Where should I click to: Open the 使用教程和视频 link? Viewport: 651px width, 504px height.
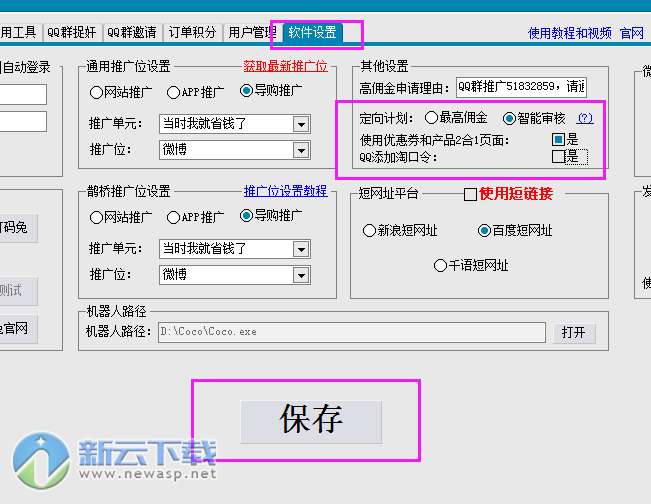point(570,33)
